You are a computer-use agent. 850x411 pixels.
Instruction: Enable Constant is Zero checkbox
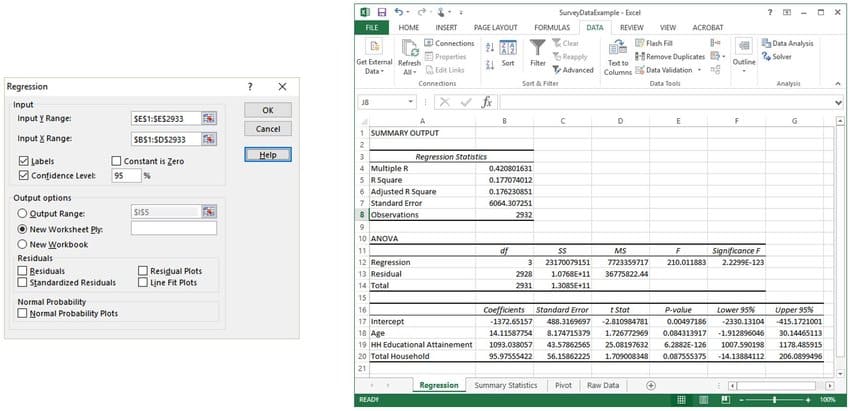116,161
